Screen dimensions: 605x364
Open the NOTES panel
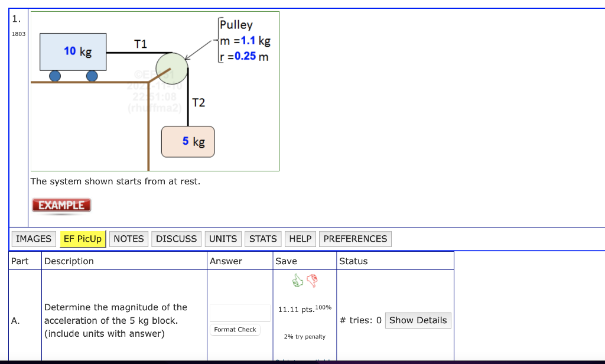click(128, 239)
